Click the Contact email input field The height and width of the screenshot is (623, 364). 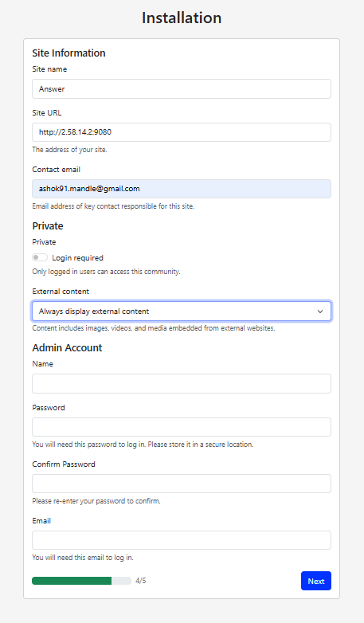[182, 189]
